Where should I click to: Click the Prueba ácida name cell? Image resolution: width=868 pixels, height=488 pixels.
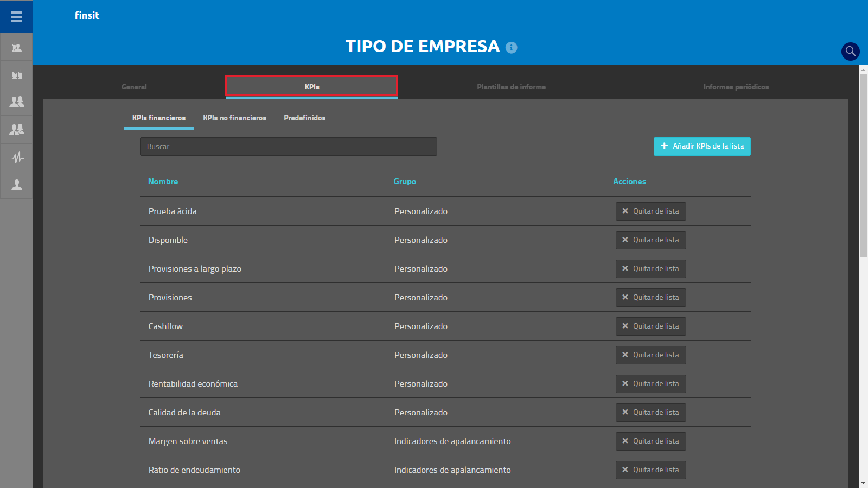click(x=173, y=211)
